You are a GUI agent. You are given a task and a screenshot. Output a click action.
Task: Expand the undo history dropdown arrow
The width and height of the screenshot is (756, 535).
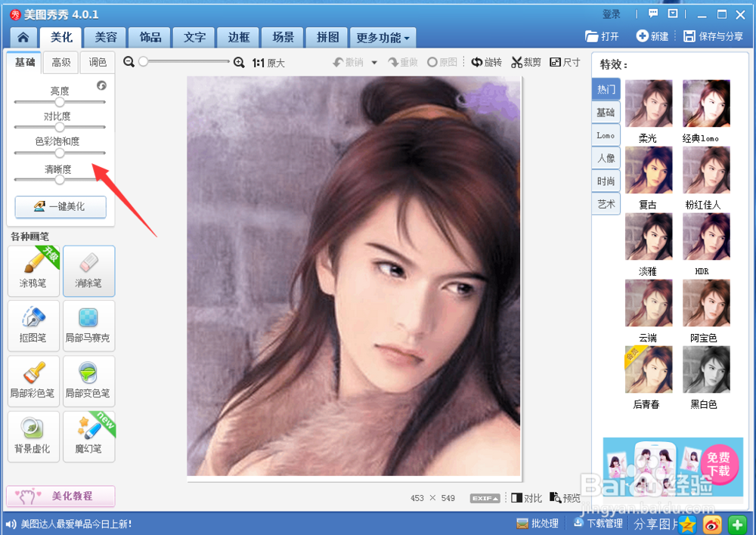pyautogui.click(x=374, y=63)
